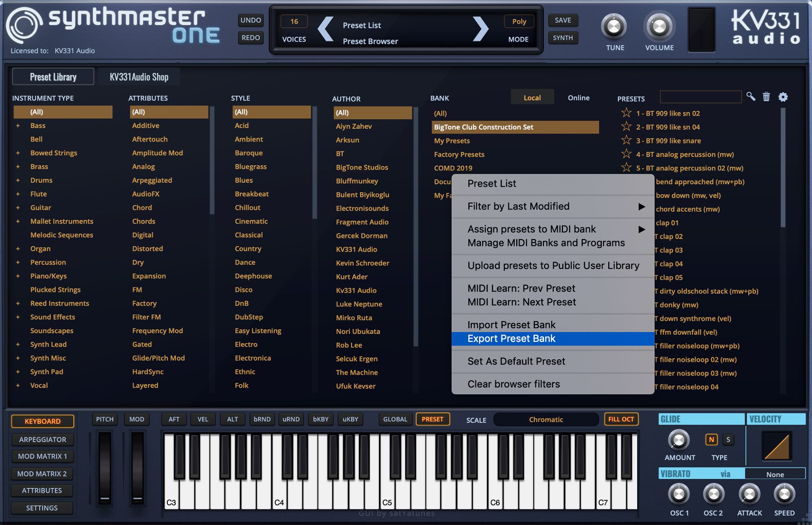The height and width of the screenshot is (525, 812).
Task: Select the N glide type toggle
Action: coord(711,439)
